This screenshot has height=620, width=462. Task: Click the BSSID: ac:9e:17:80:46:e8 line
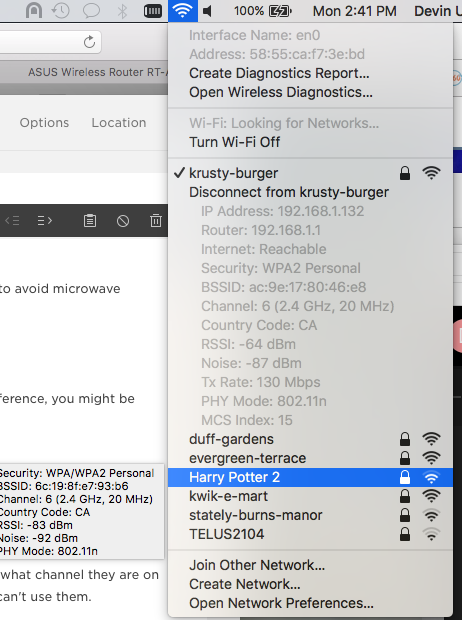coord(284,287)
